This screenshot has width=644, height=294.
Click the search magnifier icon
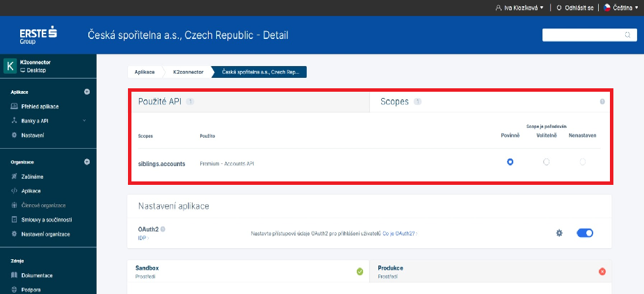point(627,35)
